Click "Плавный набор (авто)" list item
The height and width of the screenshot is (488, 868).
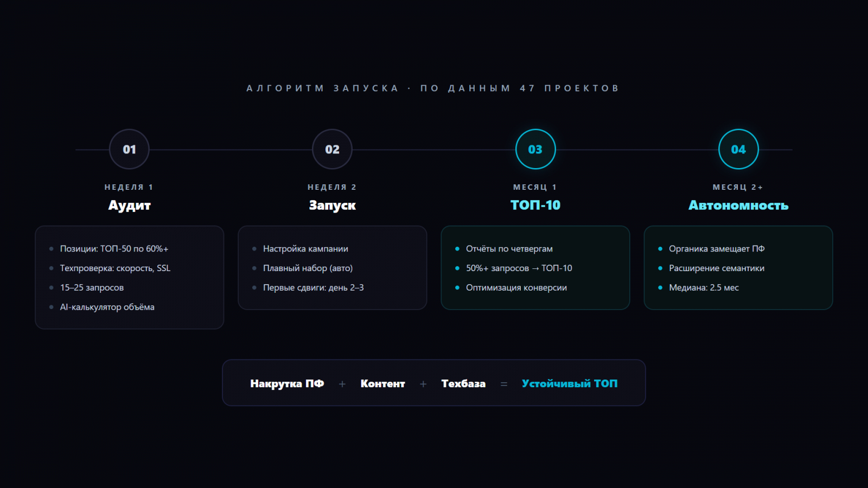pos(308,268)
